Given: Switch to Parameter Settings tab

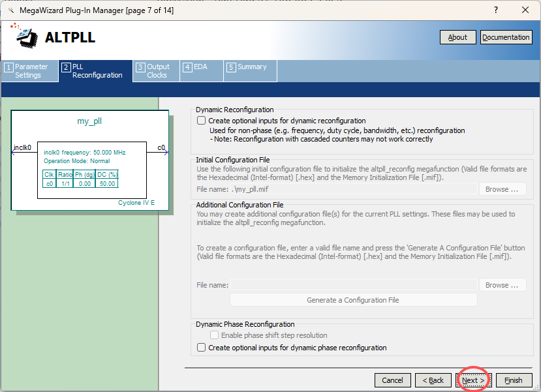Looking at the screenshot, I should pos(29,71).
